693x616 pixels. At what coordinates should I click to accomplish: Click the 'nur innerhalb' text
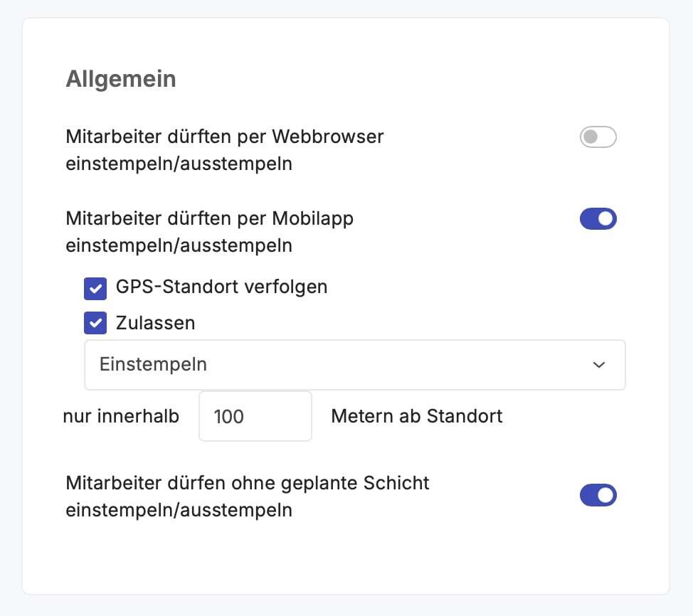coord(121,416)
